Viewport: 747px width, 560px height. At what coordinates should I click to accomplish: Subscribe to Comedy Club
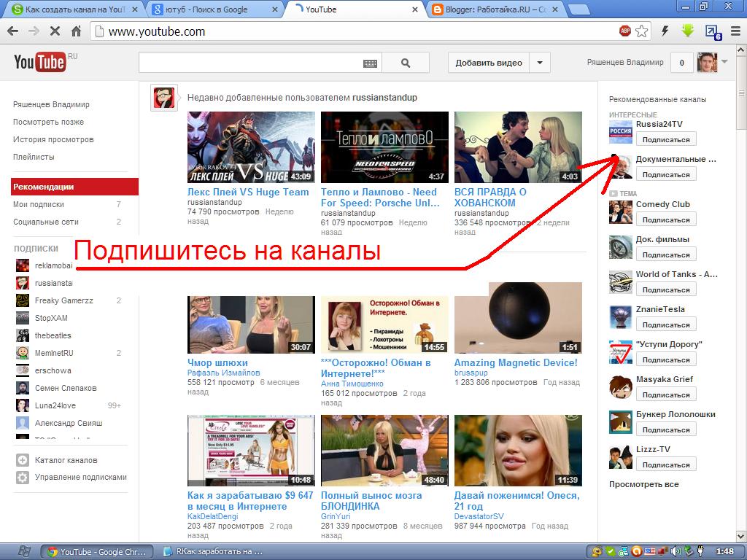[666, 219]
